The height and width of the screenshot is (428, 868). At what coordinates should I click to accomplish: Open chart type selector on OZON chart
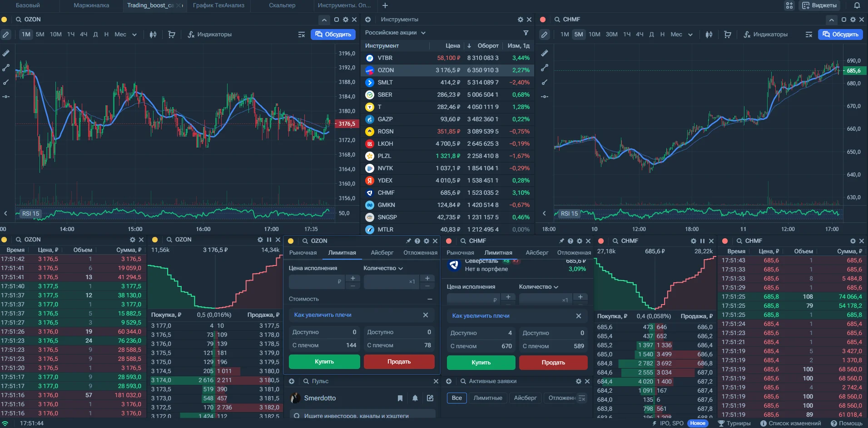(153, 34)
